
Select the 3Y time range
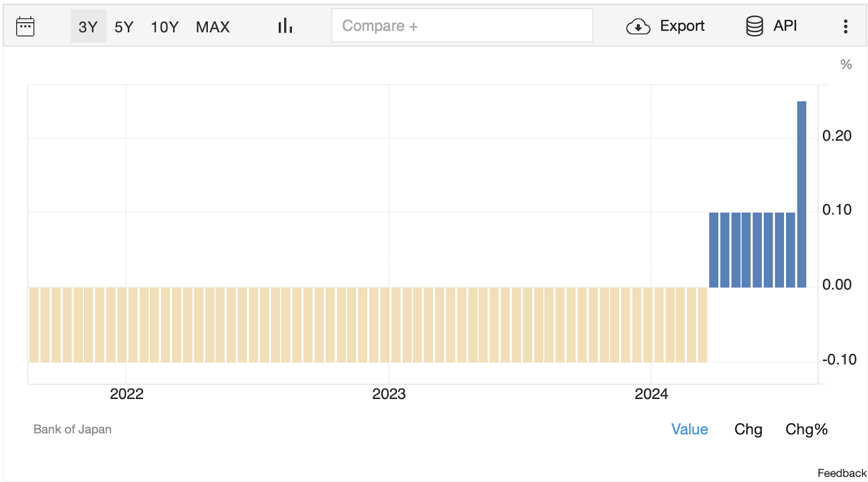click(x=88, y=26)
